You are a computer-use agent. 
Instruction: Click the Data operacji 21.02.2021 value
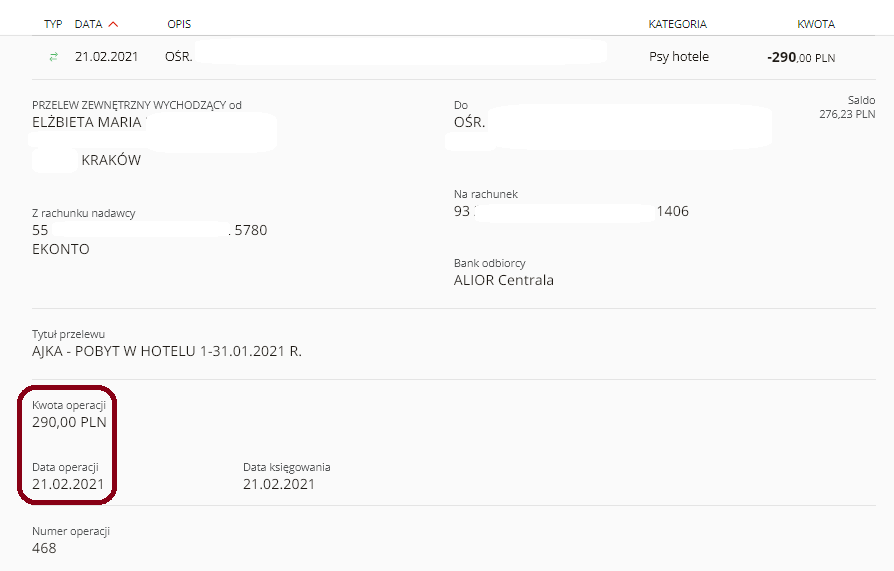pyautogui.click(x=68, y=484)
